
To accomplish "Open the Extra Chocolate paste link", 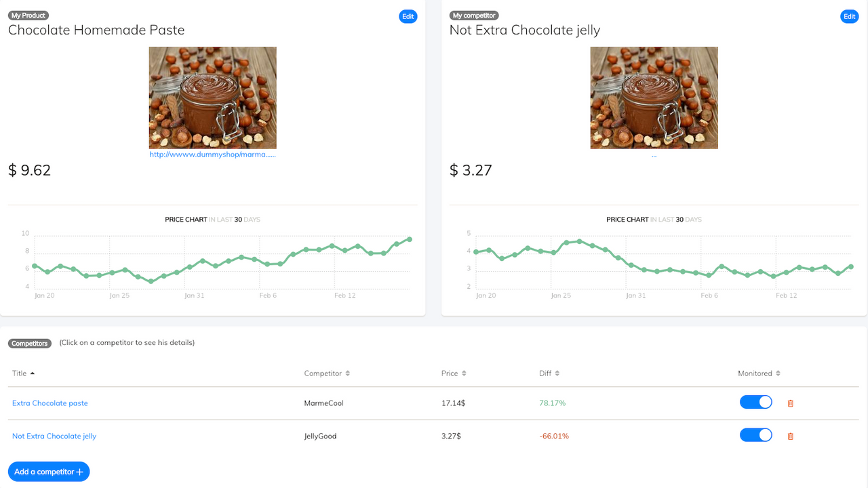I will (50, 403).
